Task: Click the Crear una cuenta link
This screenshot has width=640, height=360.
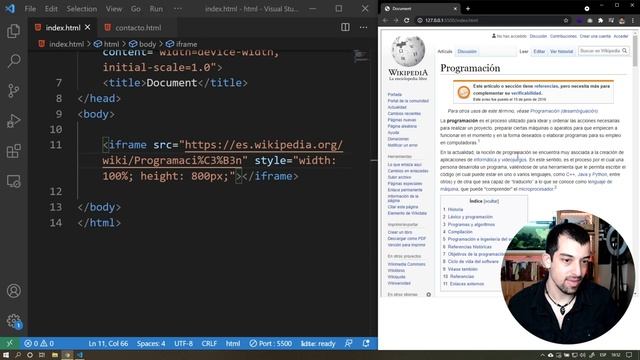Action: (x=595, y=36)
